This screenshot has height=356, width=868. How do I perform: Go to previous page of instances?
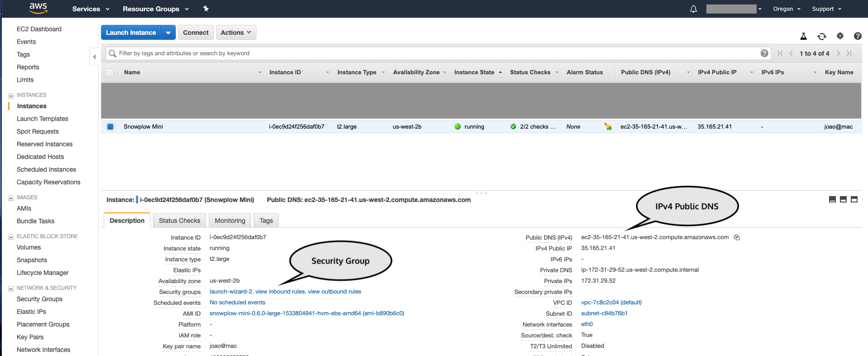click(x=791, y=53)
